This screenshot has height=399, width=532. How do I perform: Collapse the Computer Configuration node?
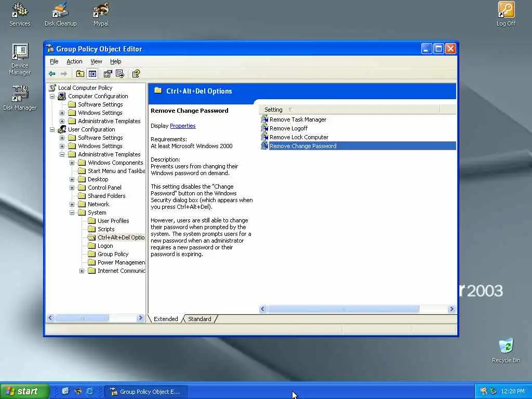[x=52, y=96]
